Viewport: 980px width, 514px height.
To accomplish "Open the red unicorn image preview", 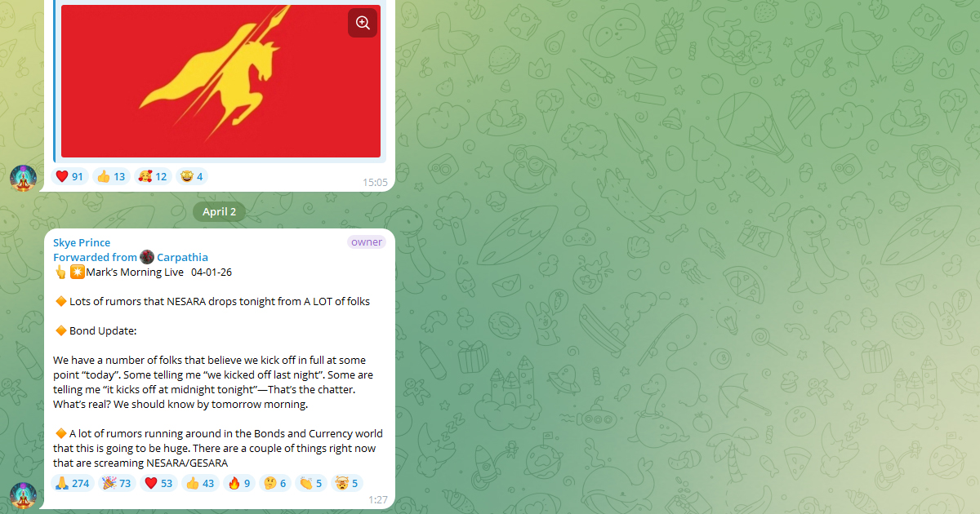I will point(220,81).
